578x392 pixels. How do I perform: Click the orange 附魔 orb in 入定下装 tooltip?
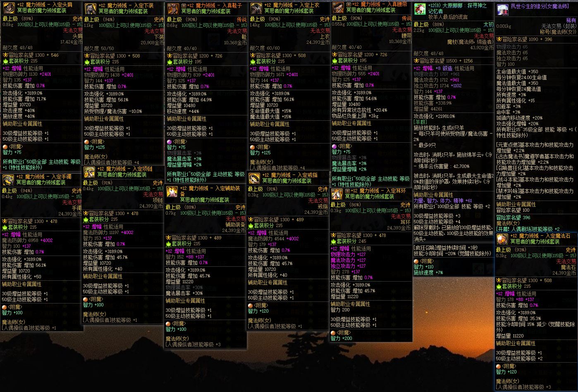pyautogui.click(x=87, y=142)
